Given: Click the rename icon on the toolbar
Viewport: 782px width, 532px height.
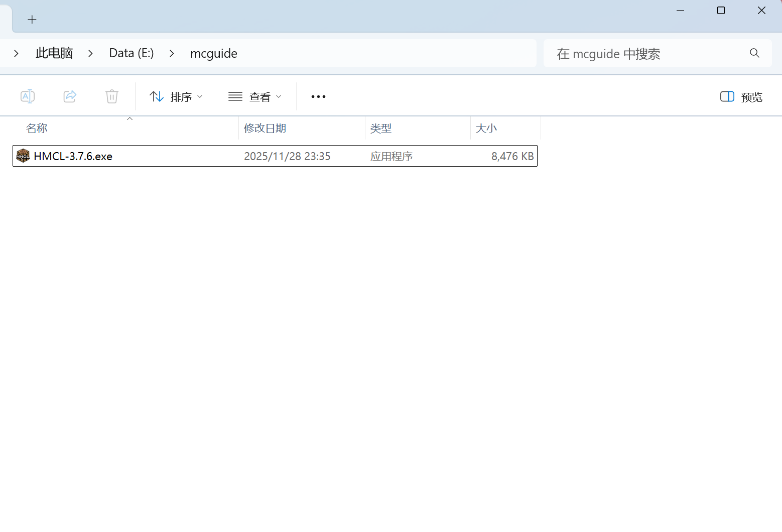Looking at the screenshot, I should [x=28, y=96].
